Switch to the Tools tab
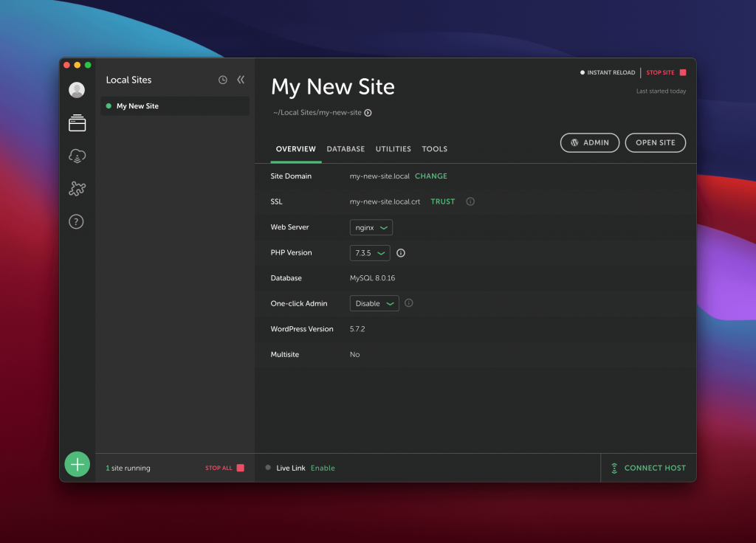Viewport: 756px width, 543px height. 434,149
